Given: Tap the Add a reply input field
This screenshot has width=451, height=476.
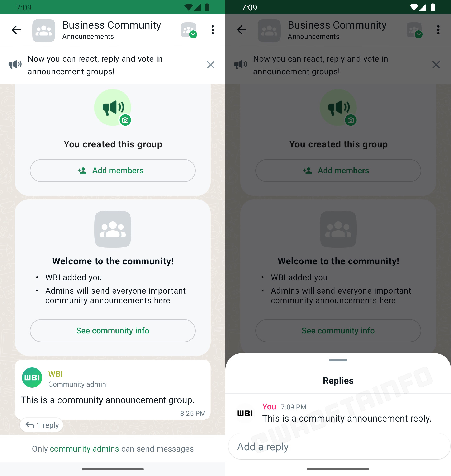Looking at the screenshot, I should pyautogui.click(x=338, y=446).
